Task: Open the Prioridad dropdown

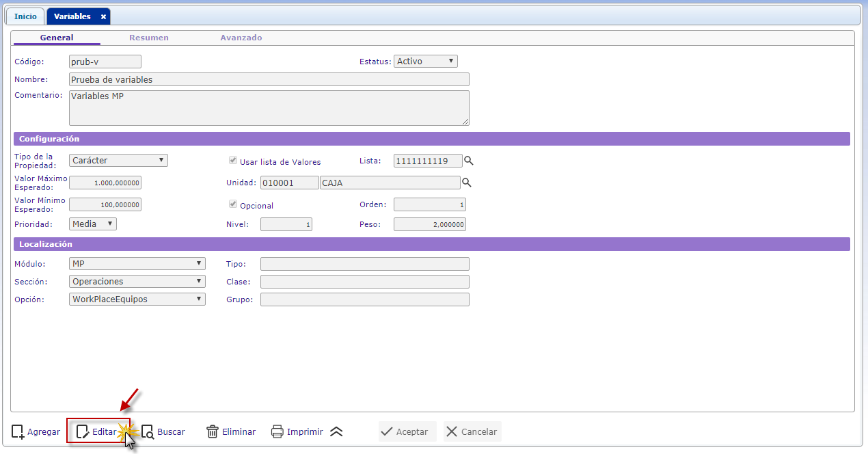Action: click(93, 224)
